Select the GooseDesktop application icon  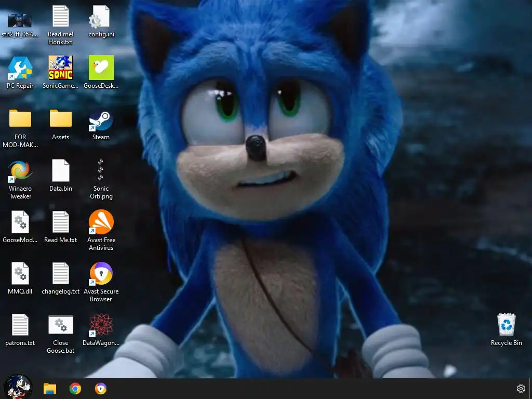(101, 68)
